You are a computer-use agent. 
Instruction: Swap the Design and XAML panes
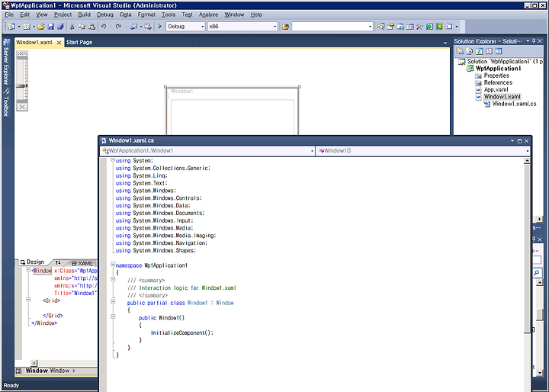click(x=58, y=262)
